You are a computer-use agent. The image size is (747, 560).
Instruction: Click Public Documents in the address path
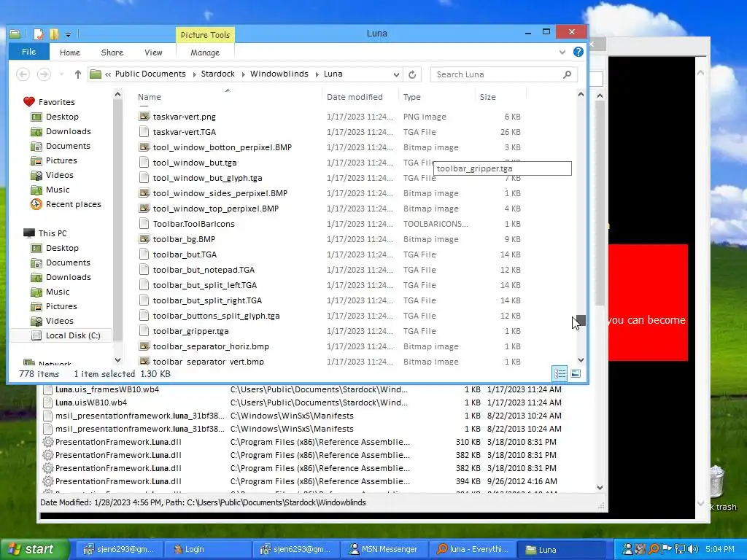[150, 74]
